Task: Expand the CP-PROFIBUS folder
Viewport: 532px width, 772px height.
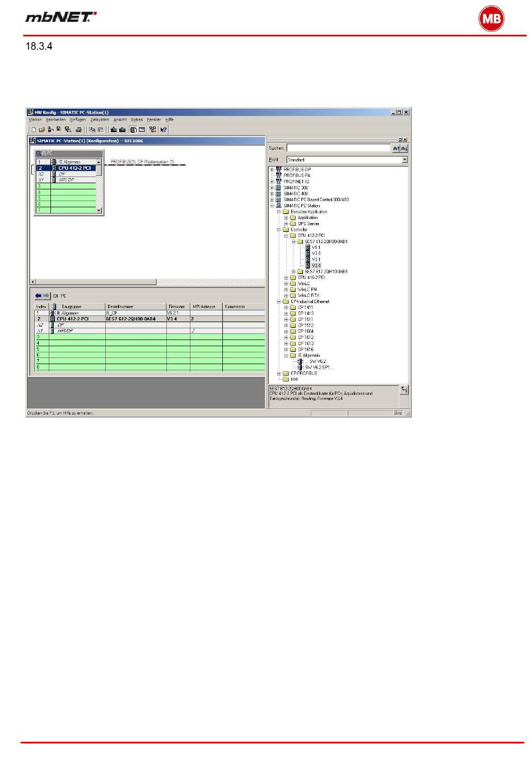Action: 279,373
